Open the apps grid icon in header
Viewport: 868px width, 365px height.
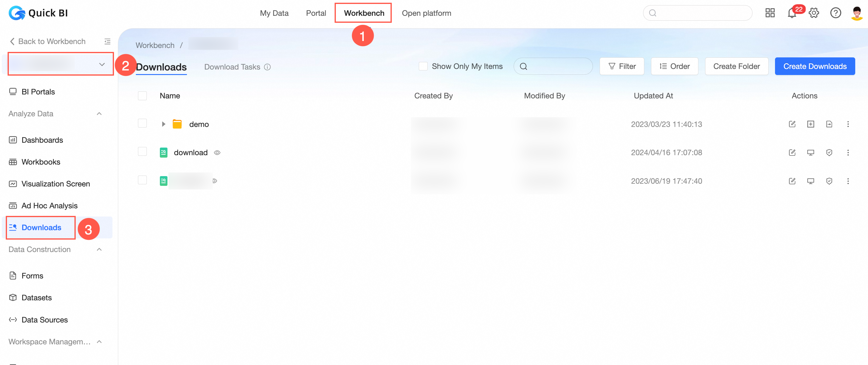770,13
